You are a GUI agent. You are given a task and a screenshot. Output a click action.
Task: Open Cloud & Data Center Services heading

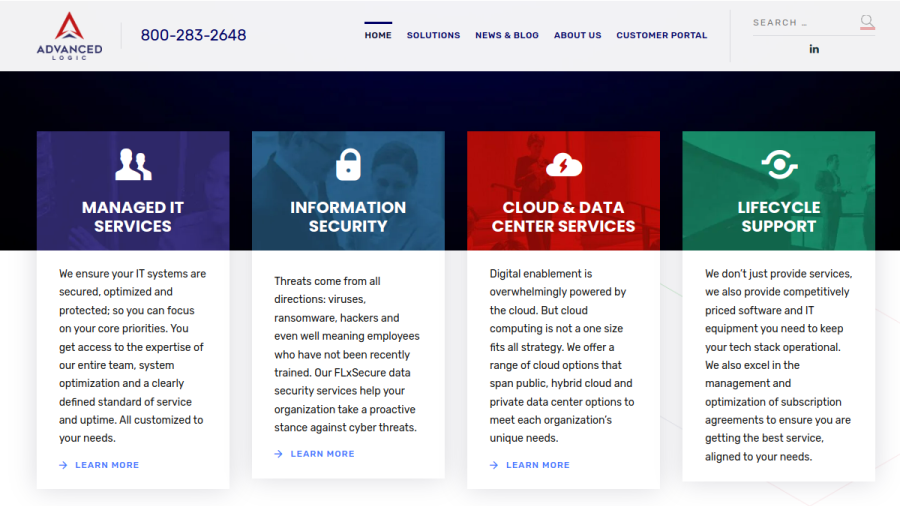point(564,217)
